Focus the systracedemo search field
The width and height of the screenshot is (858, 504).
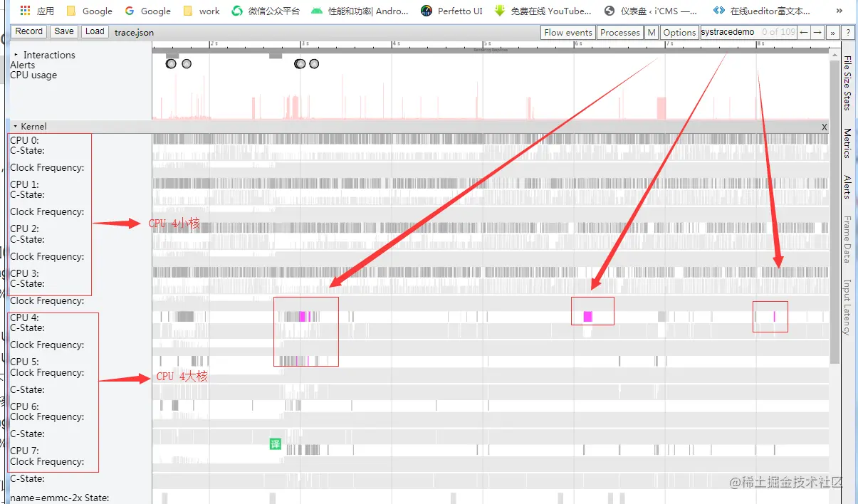pyautogui.click(x=730, y=32)
